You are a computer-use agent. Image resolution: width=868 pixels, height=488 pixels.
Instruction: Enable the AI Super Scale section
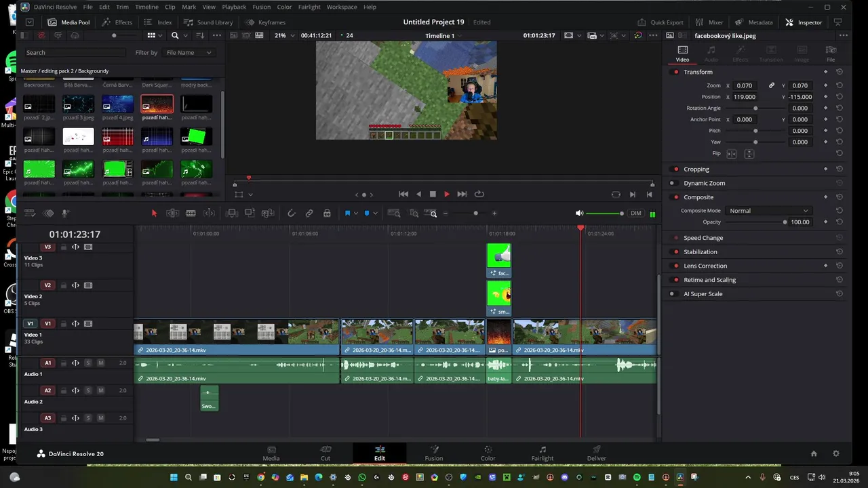(672, 294)
